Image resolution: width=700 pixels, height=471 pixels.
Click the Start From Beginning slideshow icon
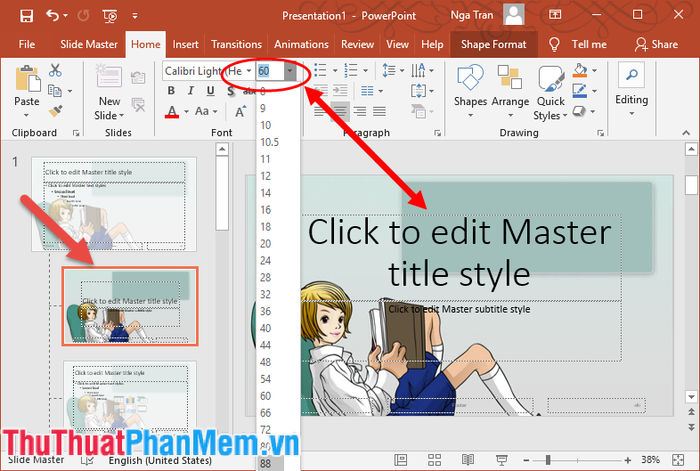[x=110, y=16]
